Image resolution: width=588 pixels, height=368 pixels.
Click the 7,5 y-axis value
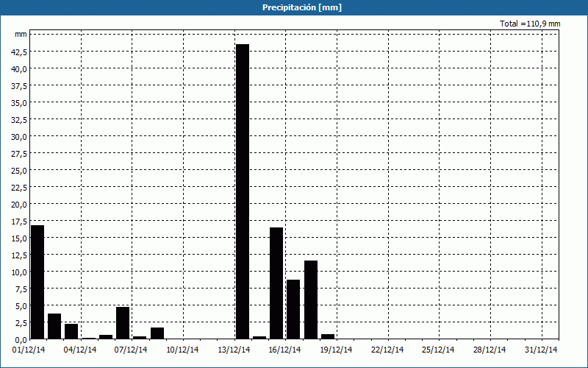21,289
